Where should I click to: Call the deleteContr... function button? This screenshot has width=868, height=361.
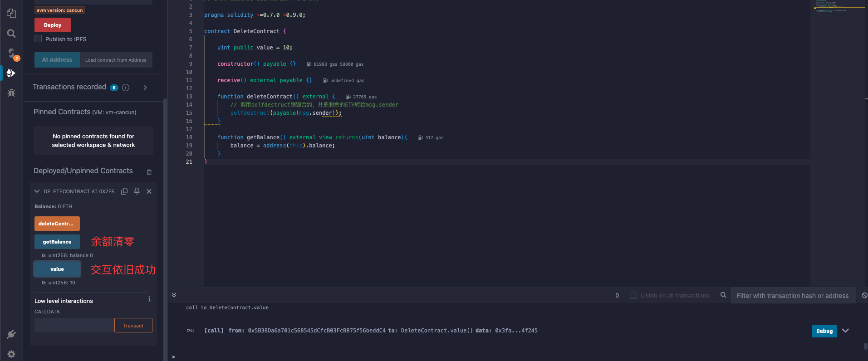tap(57, 224)
